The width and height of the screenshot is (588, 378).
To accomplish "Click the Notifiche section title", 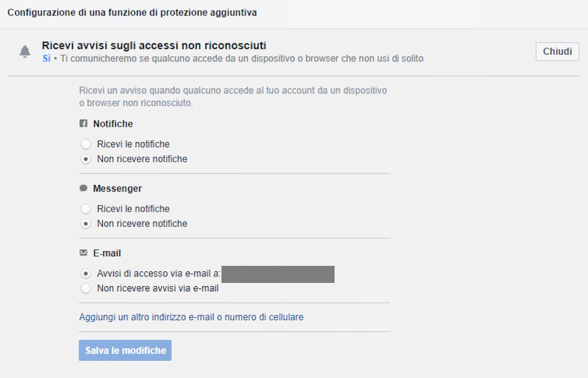I will point(113,124).
